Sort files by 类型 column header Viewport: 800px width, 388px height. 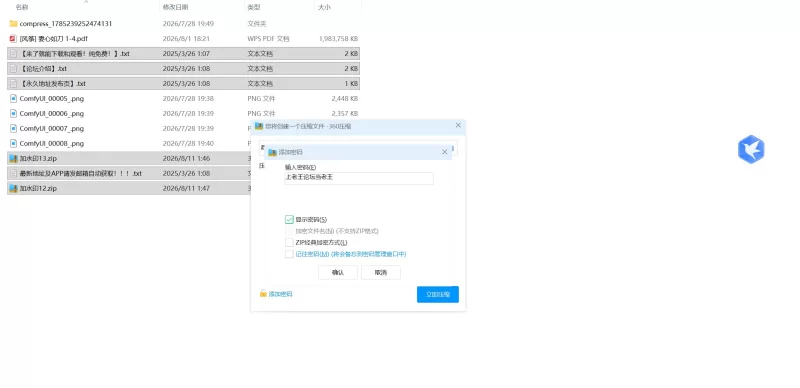(x=254, y=7)
